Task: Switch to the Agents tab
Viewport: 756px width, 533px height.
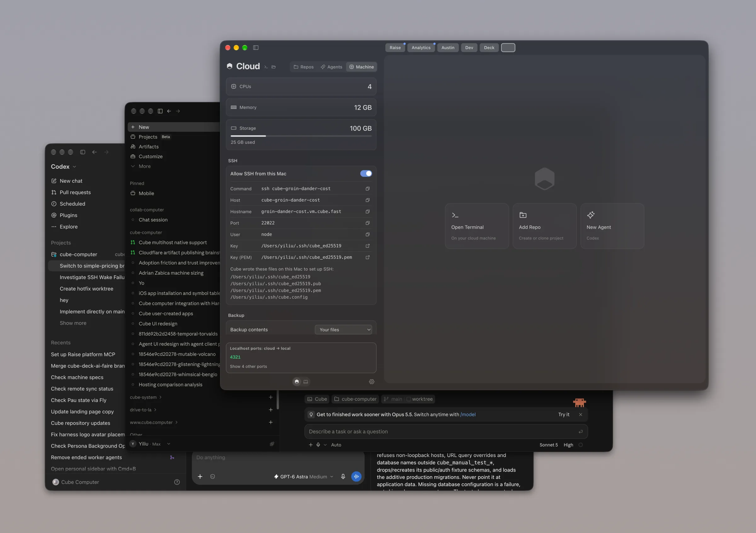Action: [331, 67]
